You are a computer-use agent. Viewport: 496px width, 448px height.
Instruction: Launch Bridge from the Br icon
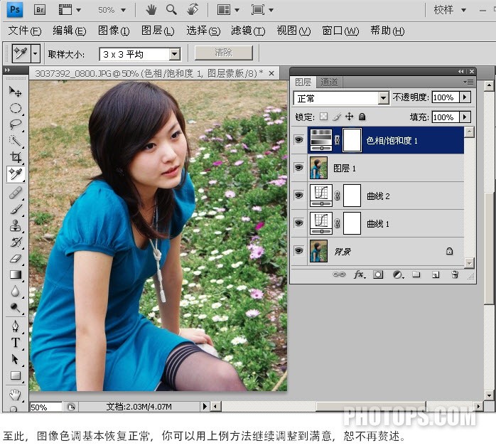pos(40,10)
